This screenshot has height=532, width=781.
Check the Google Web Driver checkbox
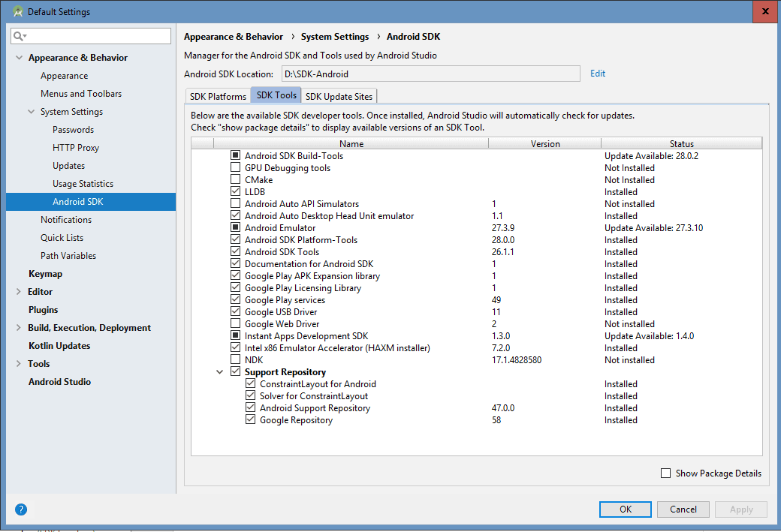point(236,323)
